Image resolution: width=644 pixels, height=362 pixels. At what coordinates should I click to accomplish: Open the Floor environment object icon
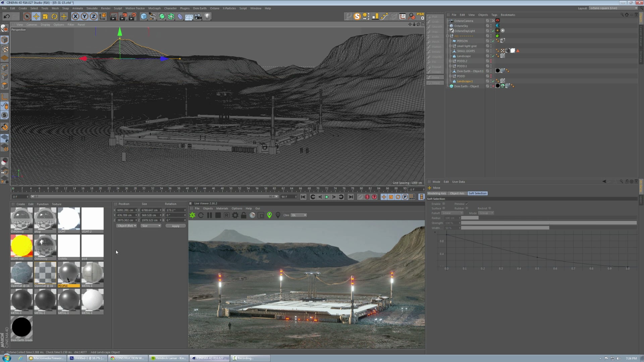(189, 16)
